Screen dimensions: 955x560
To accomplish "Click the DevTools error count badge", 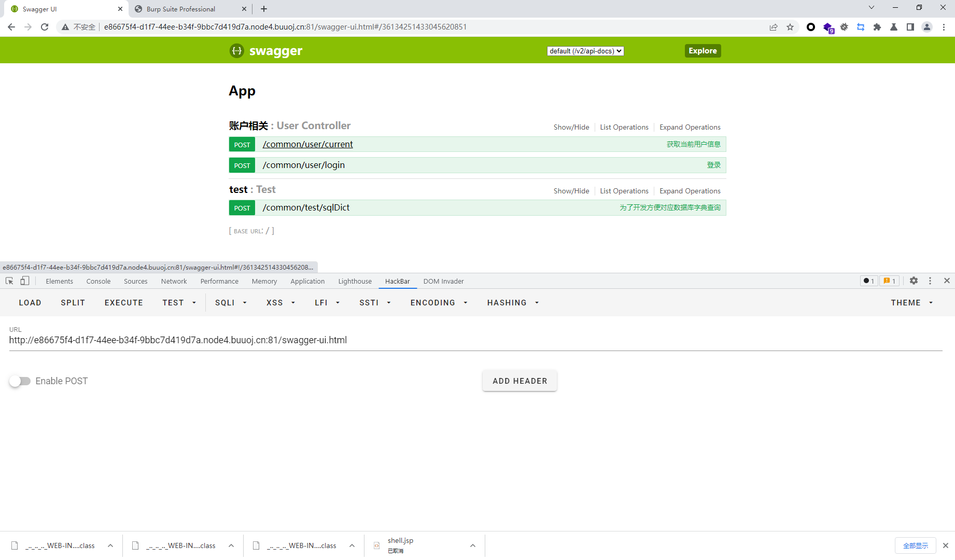I will [869, 281].
